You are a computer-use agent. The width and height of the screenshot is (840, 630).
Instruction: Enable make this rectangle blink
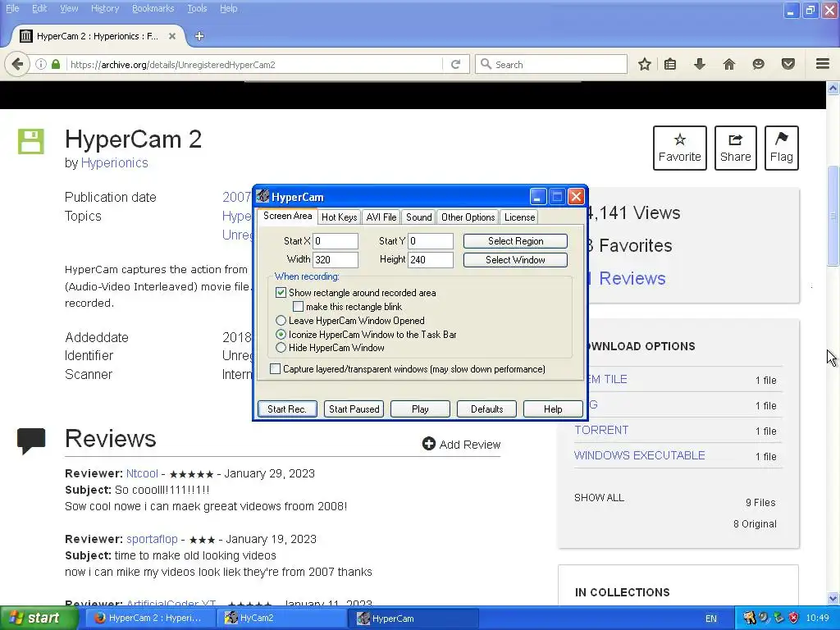click(298, 307)
